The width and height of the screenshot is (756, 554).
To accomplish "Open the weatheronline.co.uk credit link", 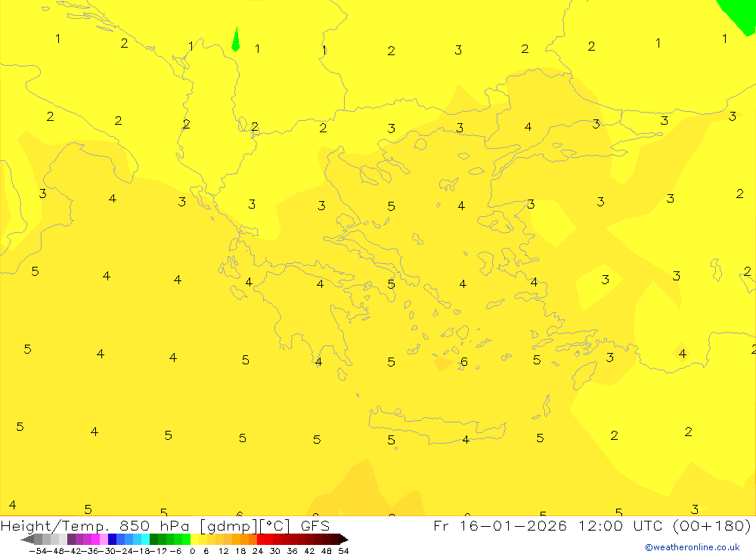I will click(x=692, y=547).
